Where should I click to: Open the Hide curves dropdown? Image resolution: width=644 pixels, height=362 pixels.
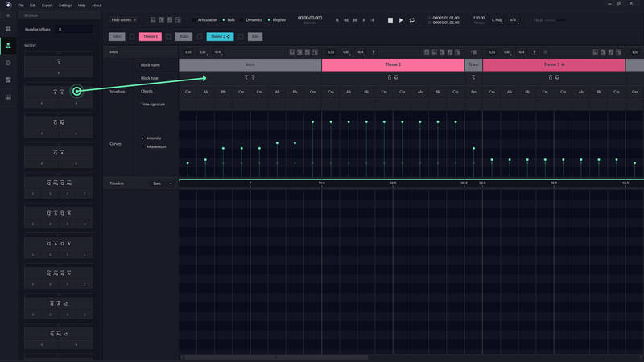pyautogui.click(x=123, y=20)
